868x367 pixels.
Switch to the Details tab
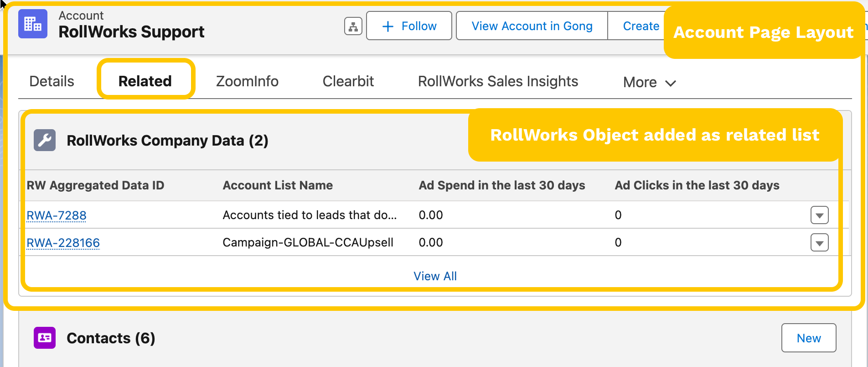[x=52, y=81]
